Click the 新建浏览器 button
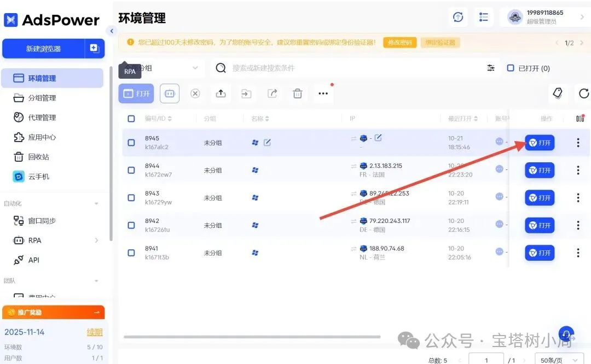 (44, 49)
